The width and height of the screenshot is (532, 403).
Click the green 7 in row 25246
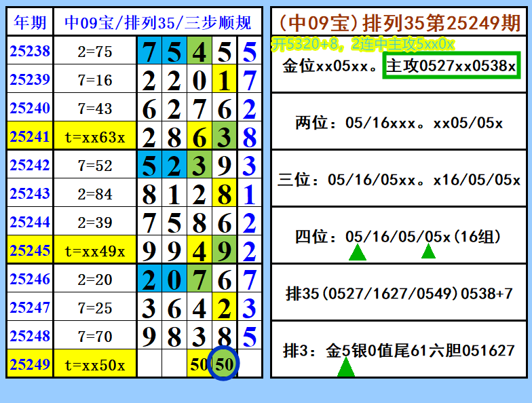(x=199, y=279)
